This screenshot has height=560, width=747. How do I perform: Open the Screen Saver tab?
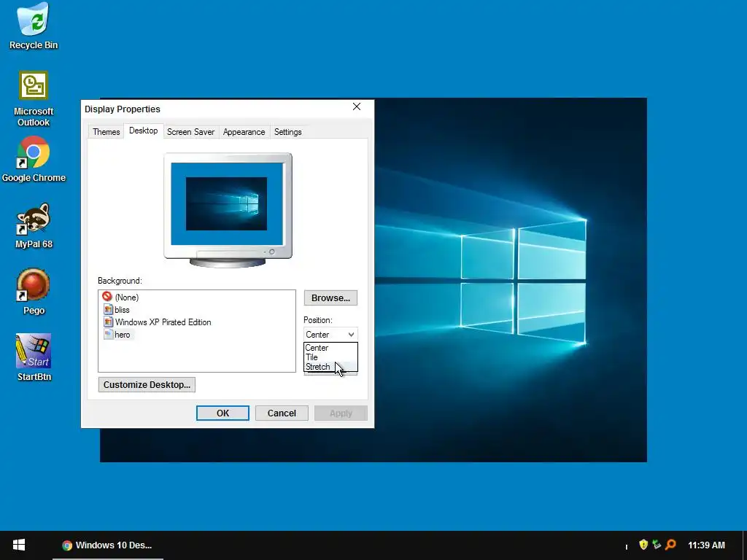pyautogui.click(x=190, y=132)
